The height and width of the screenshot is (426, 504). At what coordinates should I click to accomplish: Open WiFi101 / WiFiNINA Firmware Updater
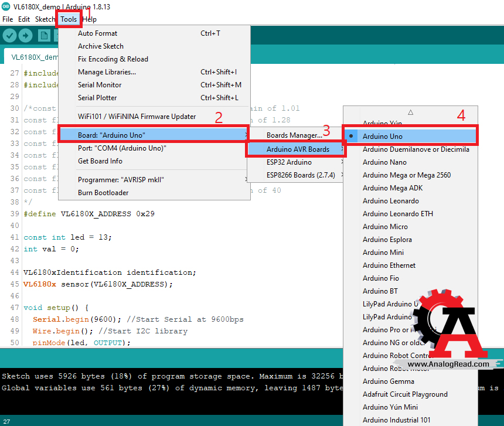click(154, 116)
